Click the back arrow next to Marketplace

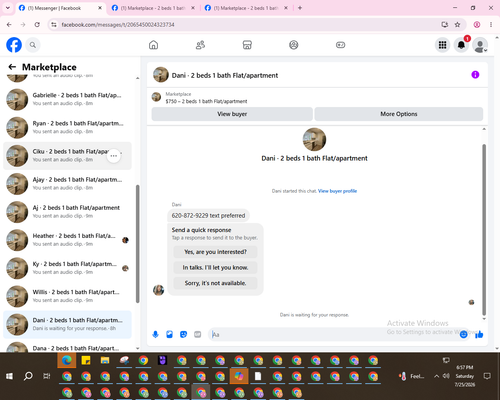pyautogui.click(x=12, y=67)
